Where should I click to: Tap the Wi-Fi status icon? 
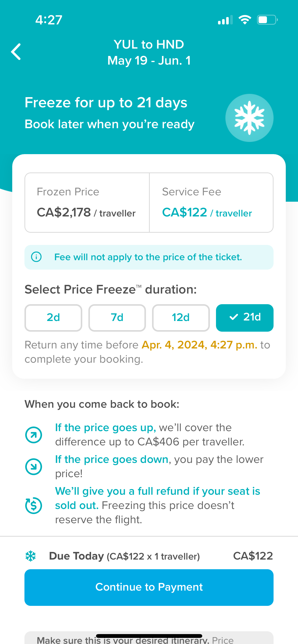point(245,19)
